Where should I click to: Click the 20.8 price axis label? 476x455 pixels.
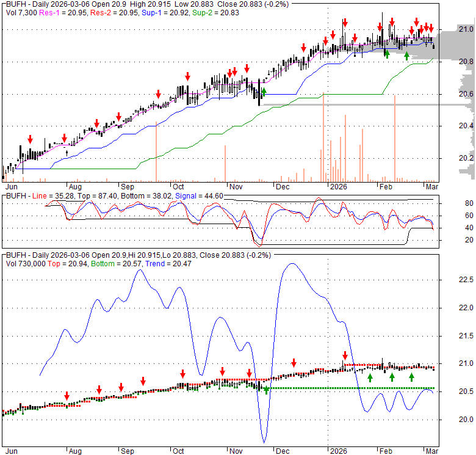pos(466,62)
